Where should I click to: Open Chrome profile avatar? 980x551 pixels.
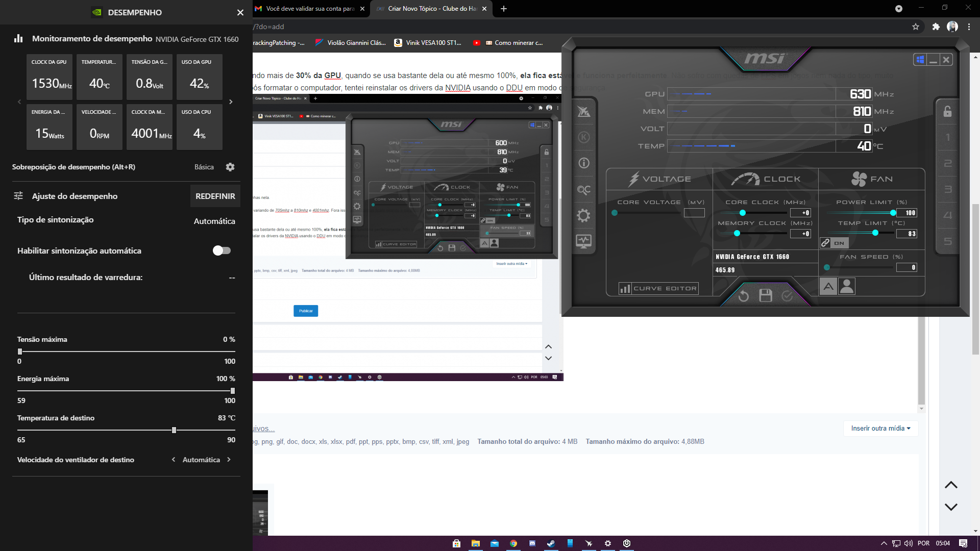[x=952, y=27]
